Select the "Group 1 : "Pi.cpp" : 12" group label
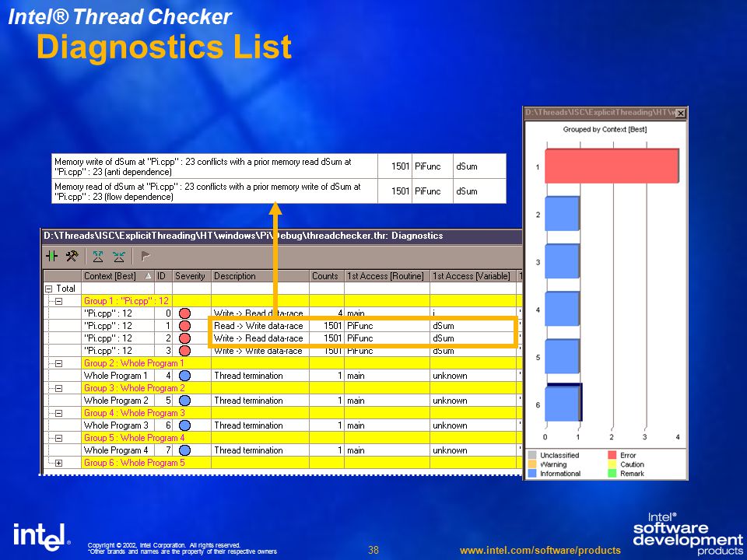This screenshot has width=747, height=560. coord(126,301)
